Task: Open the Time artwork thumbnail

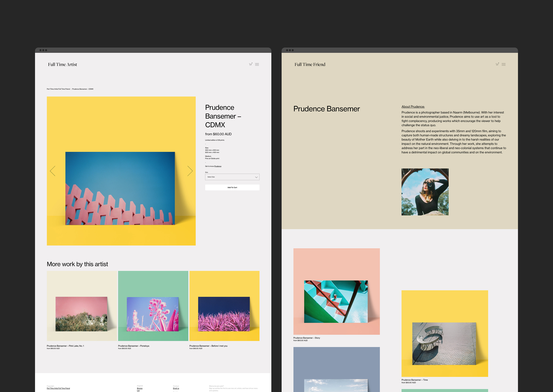Action: (445, 333)
